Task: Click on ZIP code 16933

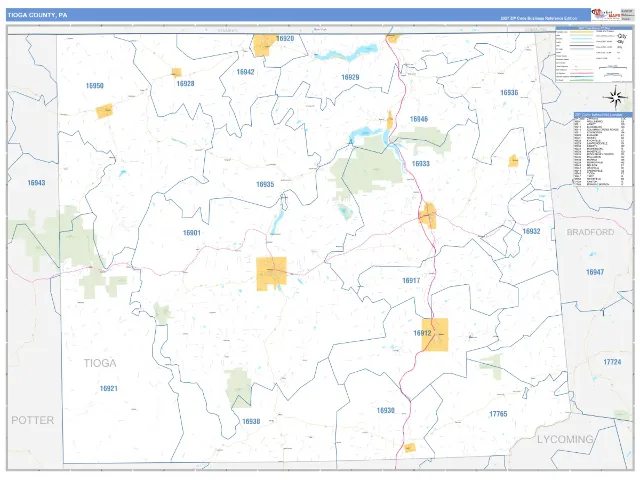Action: coord(420,164)
